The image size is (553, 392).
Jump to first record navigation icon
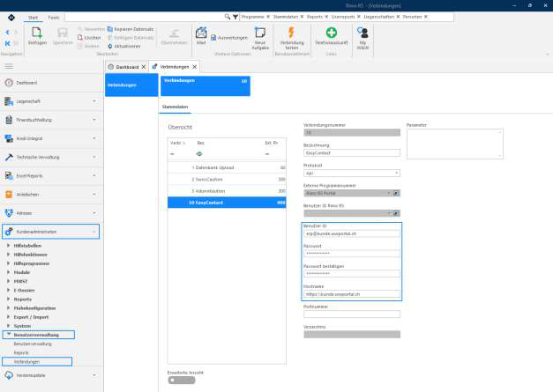pos(7,43)
